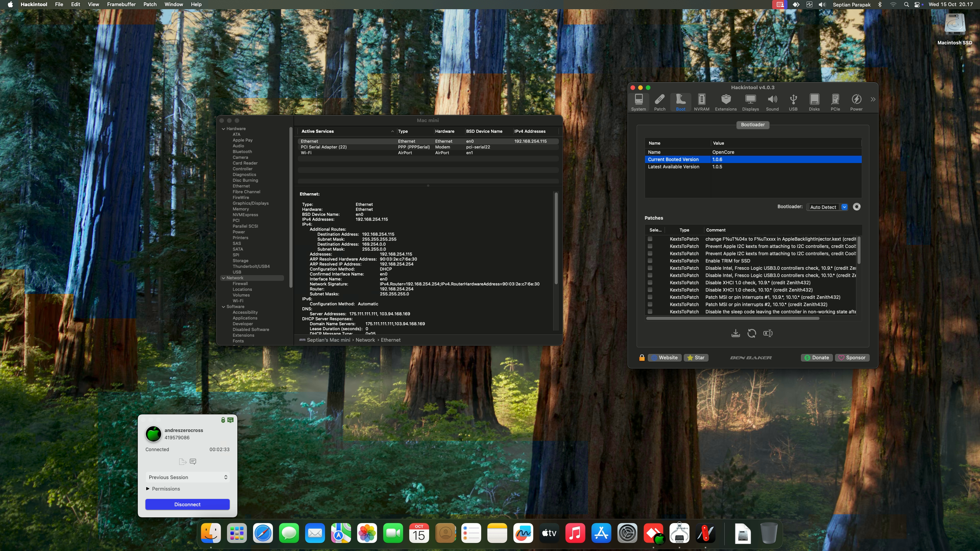The width and height of the screenshot is (980, 551).
Task: Open the Power section in Hackintool
Action: tap(856, 102)
